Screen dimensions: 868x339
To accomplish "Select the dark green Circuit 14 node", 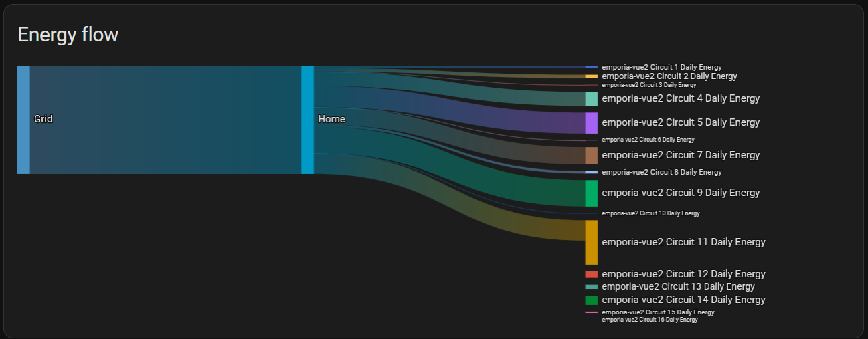I will 591,300.
